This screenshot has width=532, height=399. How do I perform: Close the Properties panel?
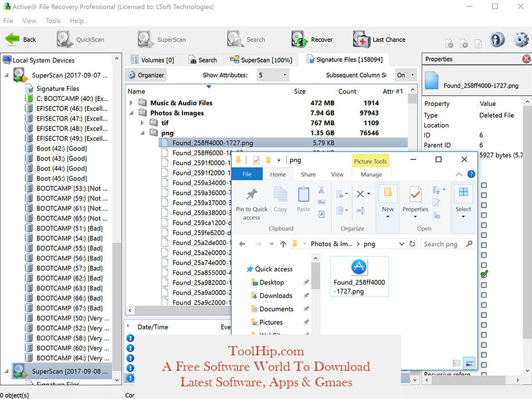tap(526, 59)
